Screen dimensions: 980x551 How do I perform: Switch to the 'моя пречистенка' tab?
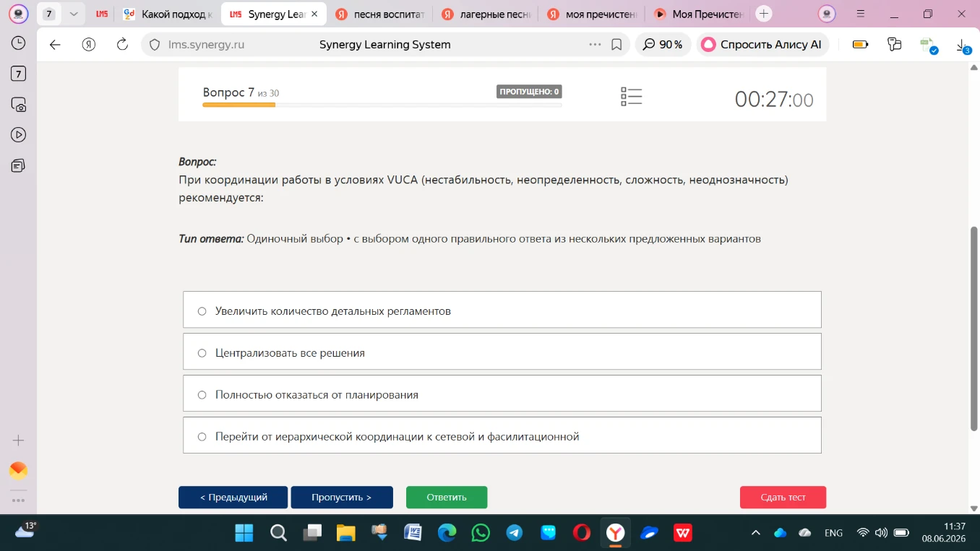click(x=592, y=14)
